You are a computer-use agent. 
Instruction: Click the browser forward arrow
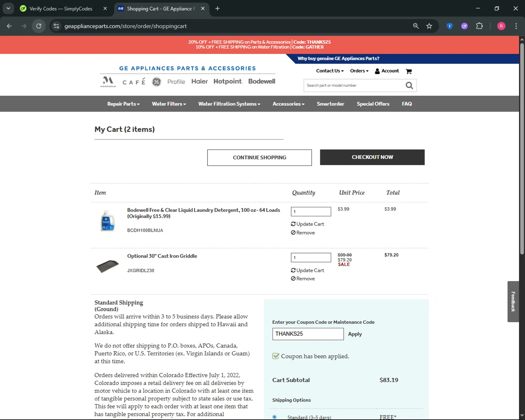[24, 26]
